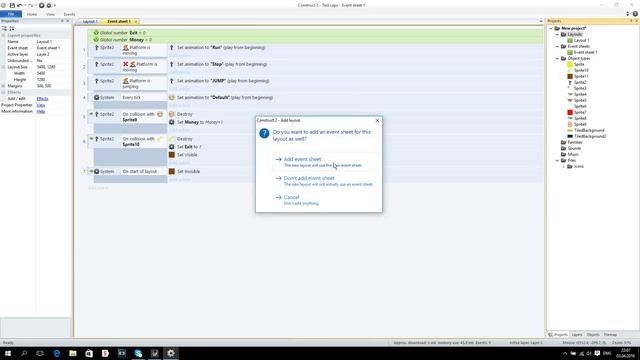Click the taskbar search icon
The image size is (640, 360).
click(24, 353)
